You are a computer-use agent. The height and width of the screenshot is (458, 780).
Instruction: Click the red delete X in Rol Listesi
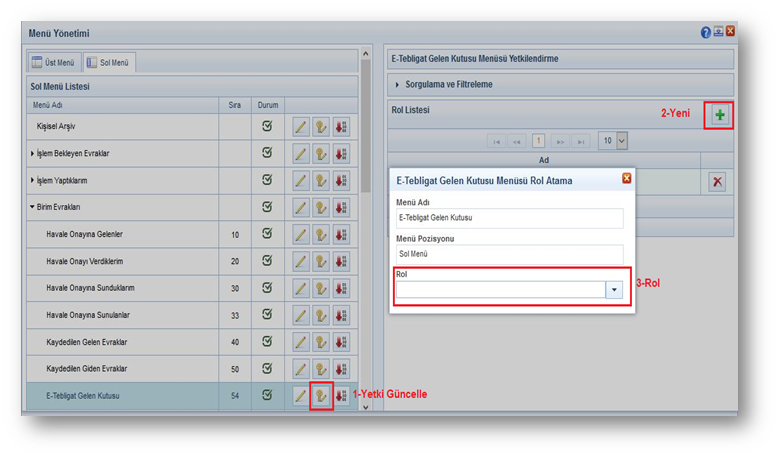(717, 181)
